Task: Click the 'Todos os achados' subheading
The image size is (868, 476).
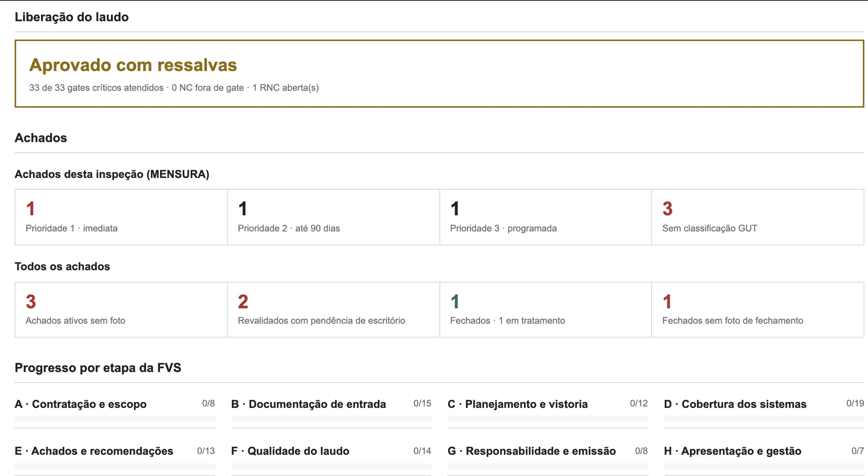Action: 62,266
